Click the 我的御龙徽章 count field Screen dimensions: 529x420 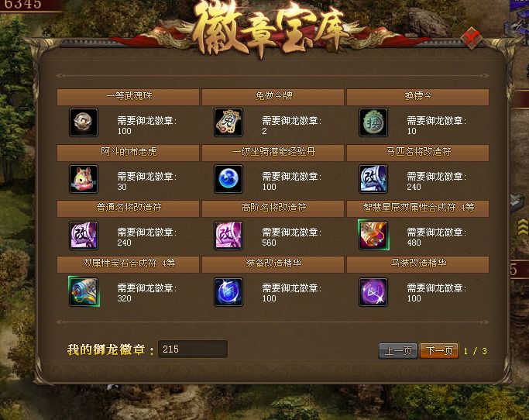(193, 349)
